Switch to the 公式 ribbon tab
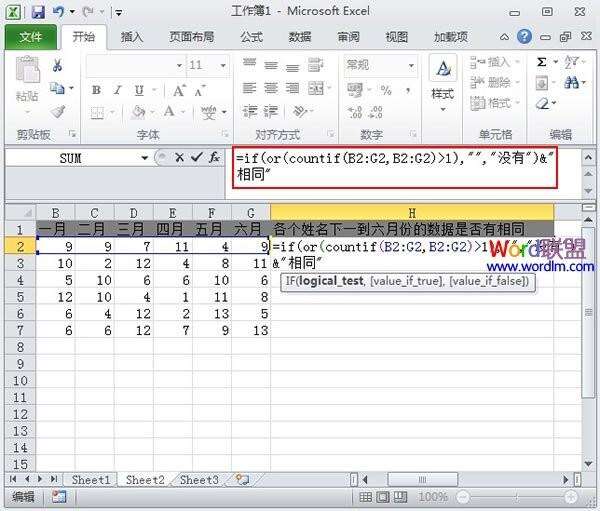The width and height of the screenshot is (600, 511). point(251,37)
